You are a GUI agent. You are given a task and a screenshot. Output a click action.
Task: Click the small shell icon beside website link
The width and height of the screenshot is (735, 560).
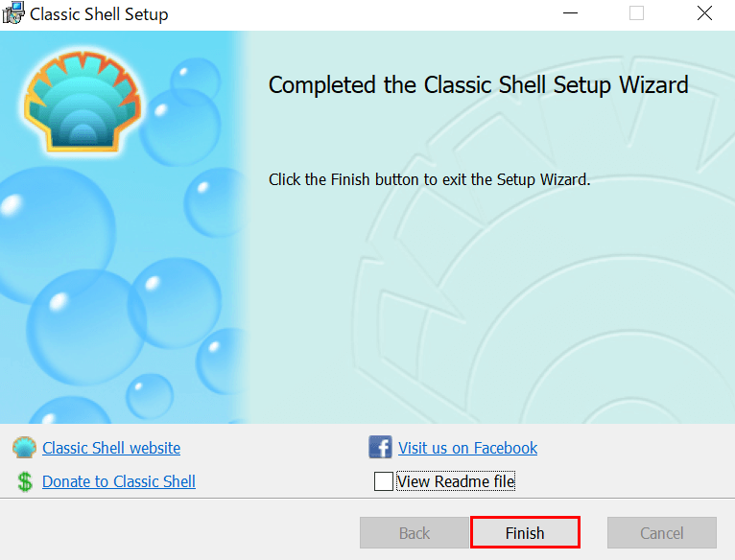[24, 448]
